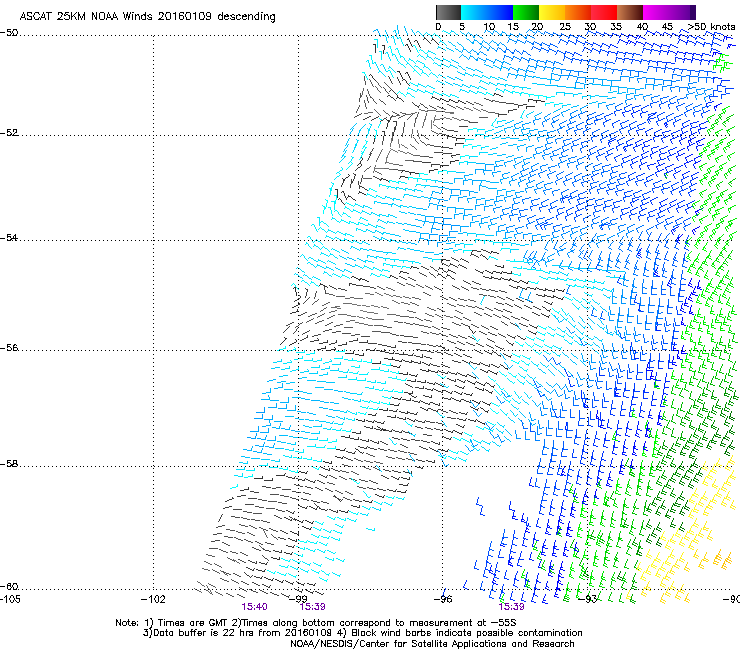Select the '-56' latitude axis label
Screen dimensions: 740x650
[x=9, y=348]
